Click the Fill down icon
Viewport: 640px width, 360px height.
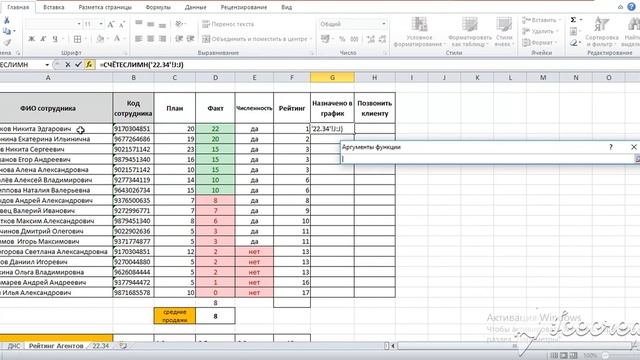pos(573,31)
